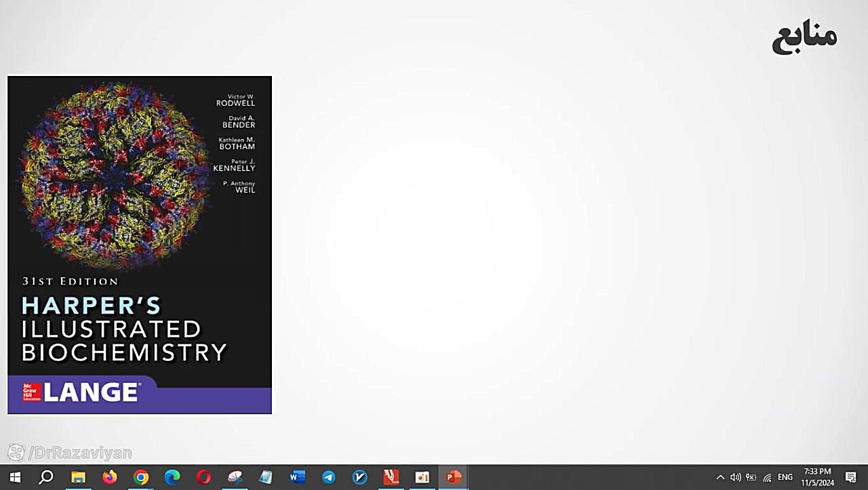868x490 pixels.
Task: Show hidden system tray icons
Action: point(720,477)
